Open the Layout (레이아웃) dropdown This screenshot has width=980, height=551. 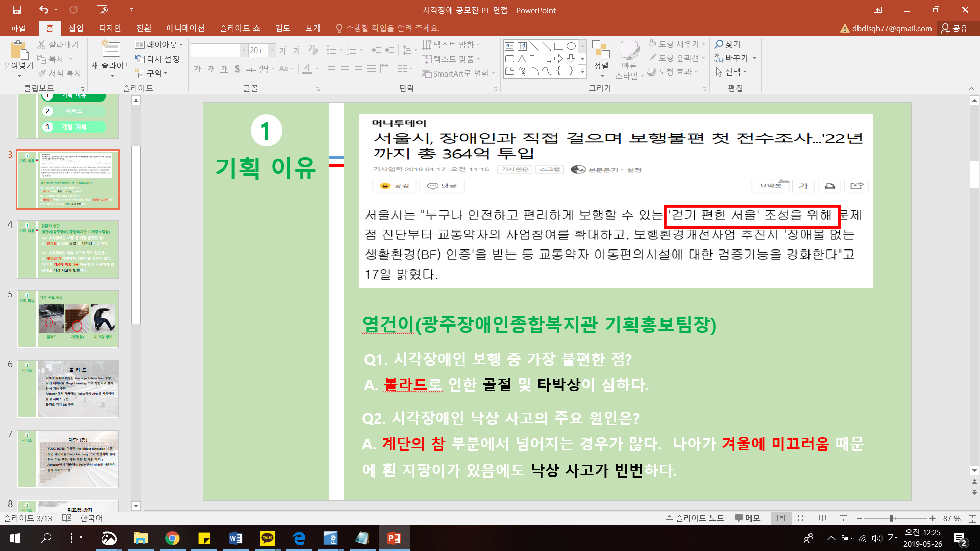pos(159,45)
